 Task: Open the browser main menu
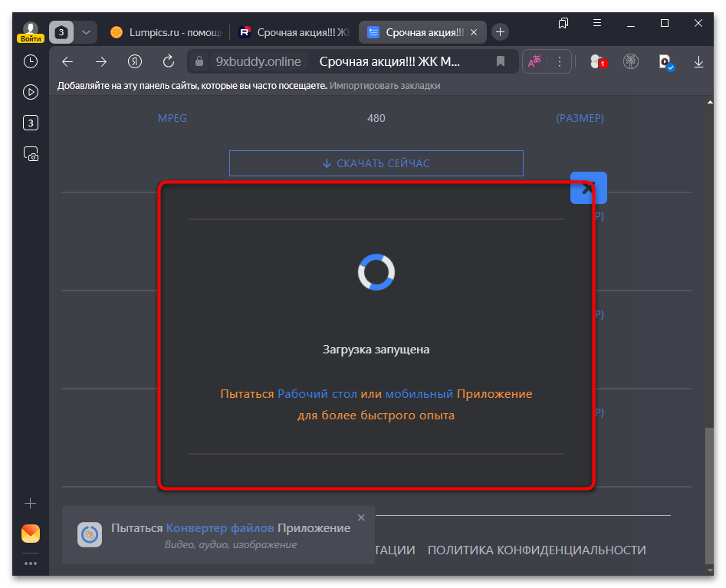pyautogui.click(x=597, y=23)
